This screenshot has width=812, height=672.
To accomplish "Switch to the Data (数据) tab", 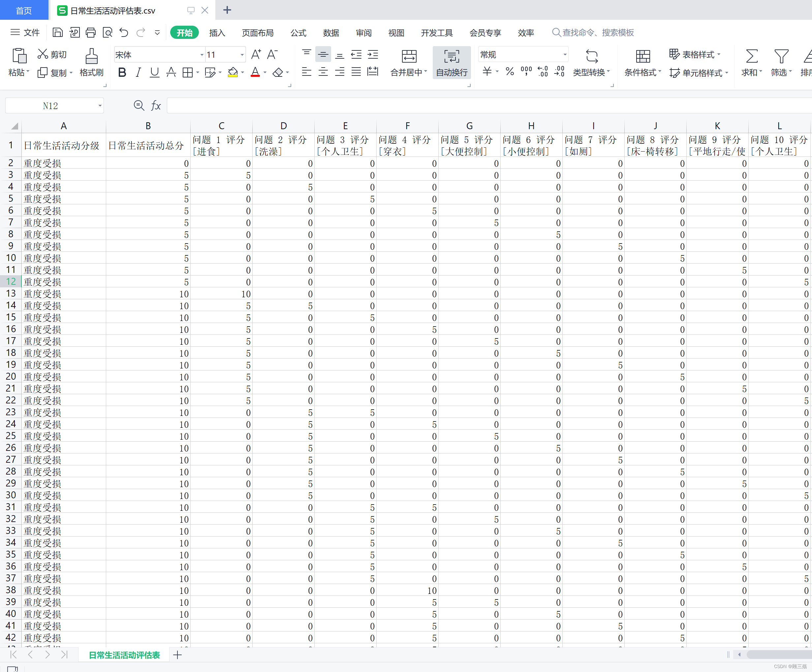I will [331, 33].
